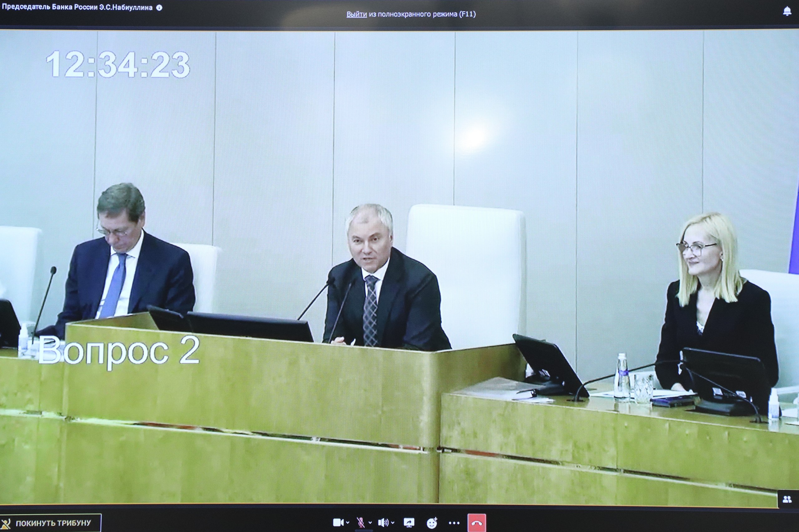Open the three-dot more options menu
The width and height of the screenshot is (799, 532).
click(x=454, y=523)
